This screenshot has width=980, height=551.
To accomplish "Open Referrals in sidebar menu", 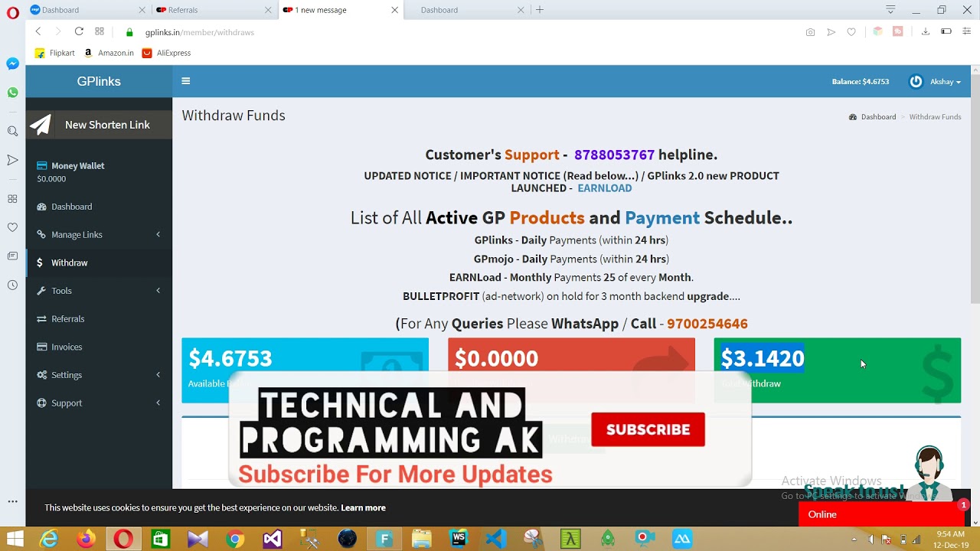I will (99, 318).
